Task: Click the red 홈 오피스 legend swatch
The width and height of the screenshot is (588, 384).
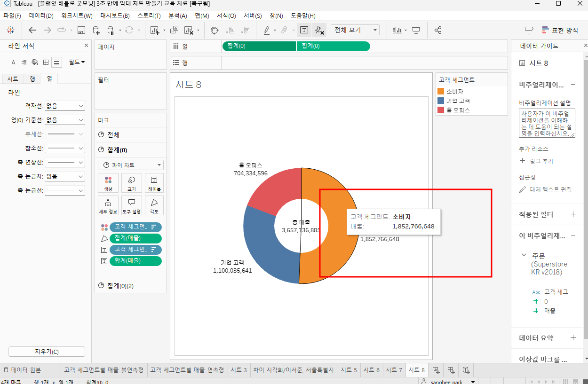Action: pos(441,110)
